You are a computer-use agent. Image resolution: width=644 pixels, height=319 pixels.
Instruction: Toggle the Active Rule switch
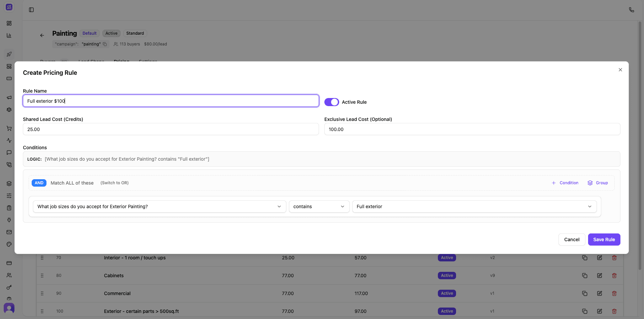(332, 102)
